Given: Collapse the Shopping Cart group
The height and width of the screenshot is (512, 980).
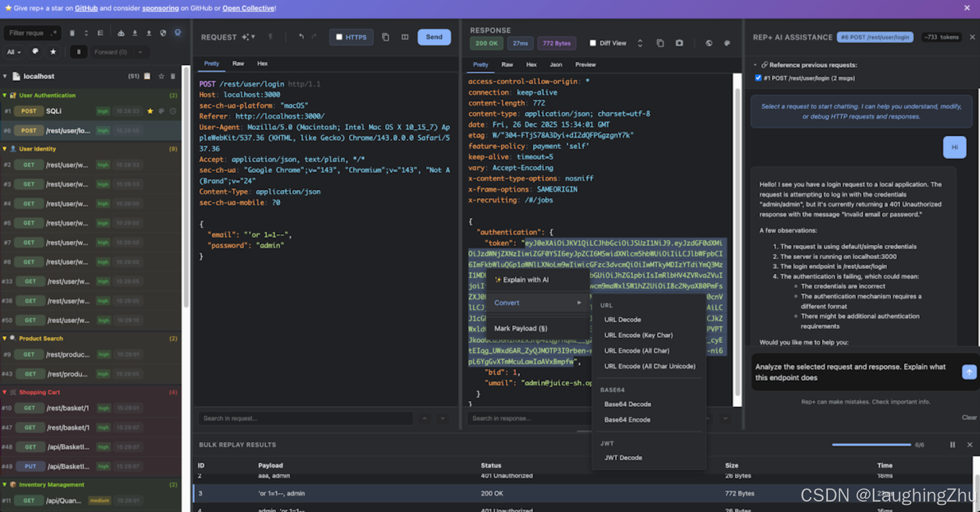Looking at the screenshot, I should coord(5,392).
